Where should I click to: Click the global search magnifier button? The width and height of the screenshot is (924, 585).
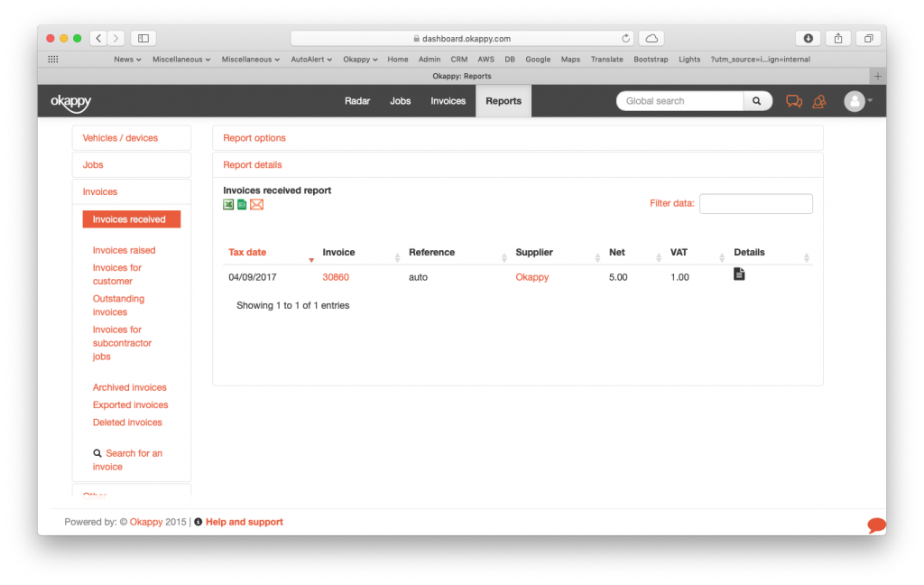click(757, 101)
